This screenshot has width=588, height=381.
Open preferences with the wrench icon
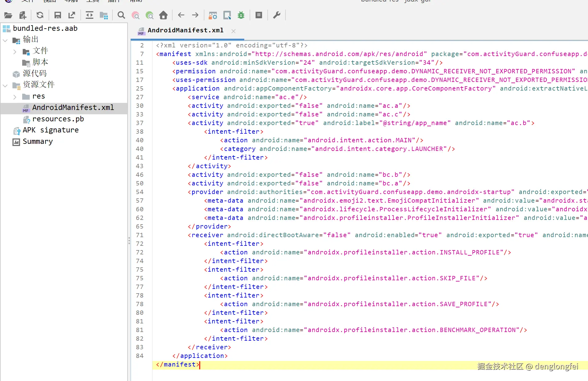click(x=277, y=15)
